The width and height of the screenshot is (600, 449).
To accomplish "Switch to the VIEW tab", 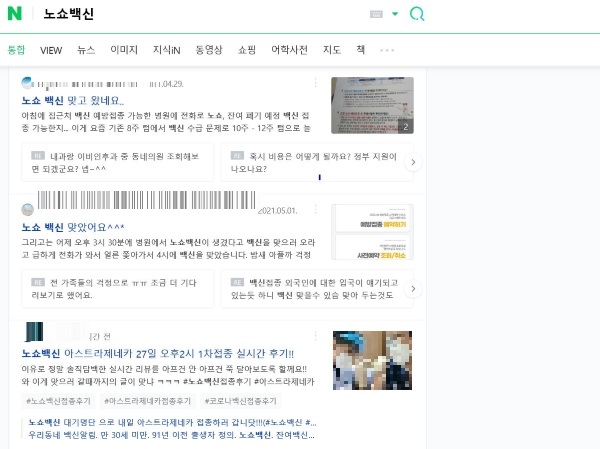I will pos(51,50).
